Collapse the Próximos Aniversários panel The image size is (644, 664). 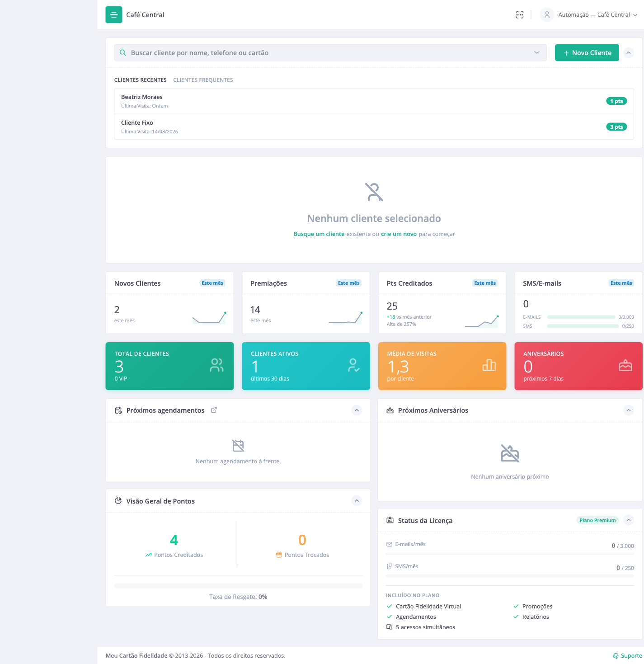629,410
